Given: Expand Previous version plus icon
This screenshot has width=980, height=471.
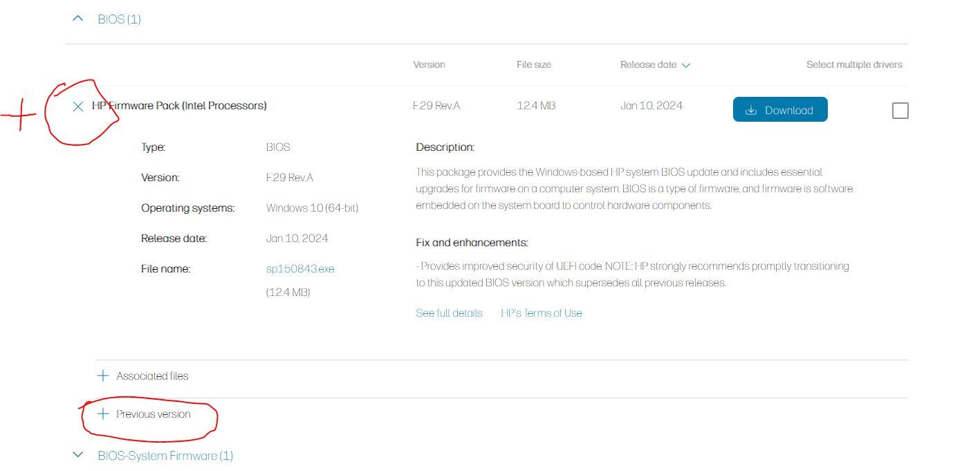Looking at the screenshot, I should point(103,414).
